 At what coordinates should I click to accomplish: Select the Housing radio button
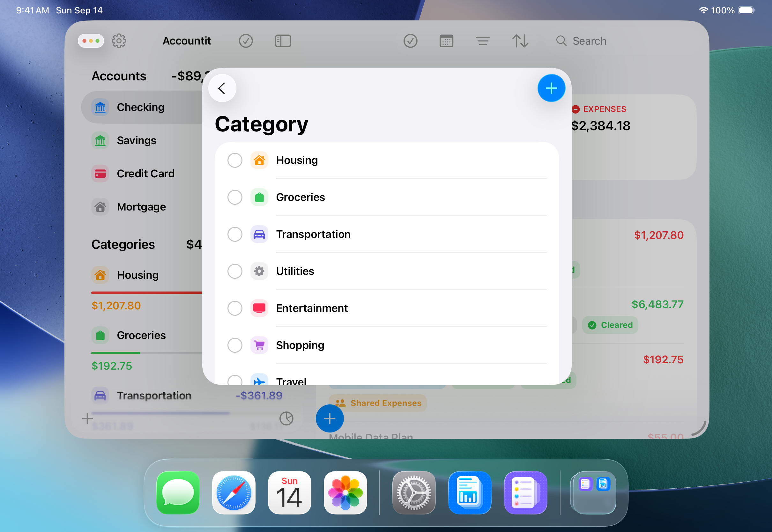point(235,160)
